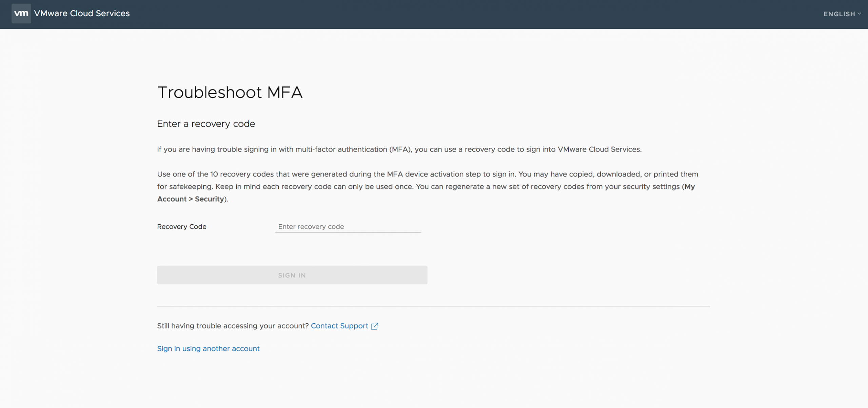Click the empty dark header bar center

[434, 14]
